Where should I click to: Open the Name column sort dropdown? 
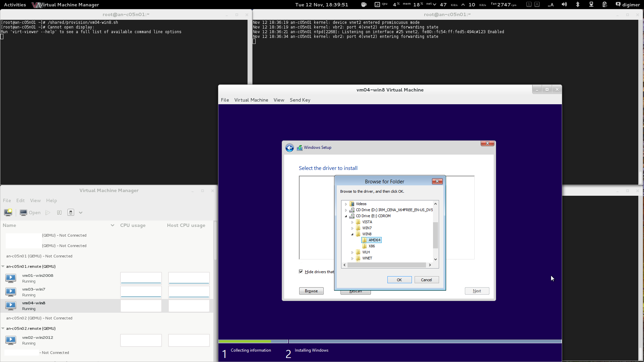click(112, 225)
